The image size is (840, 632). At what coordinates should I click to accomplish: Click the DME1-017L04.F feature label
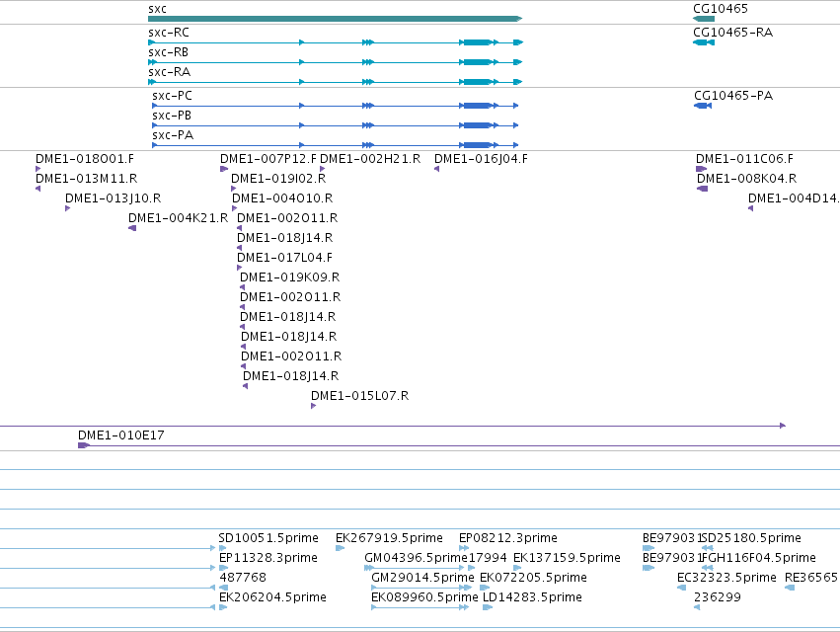click(x=284, y=258)
